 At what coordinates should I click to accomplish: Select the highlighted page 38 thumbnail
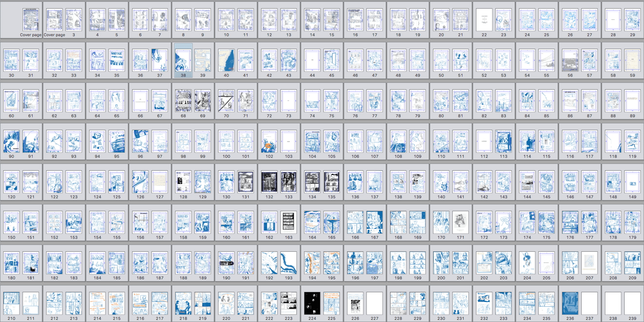click(x=183, y=60)
